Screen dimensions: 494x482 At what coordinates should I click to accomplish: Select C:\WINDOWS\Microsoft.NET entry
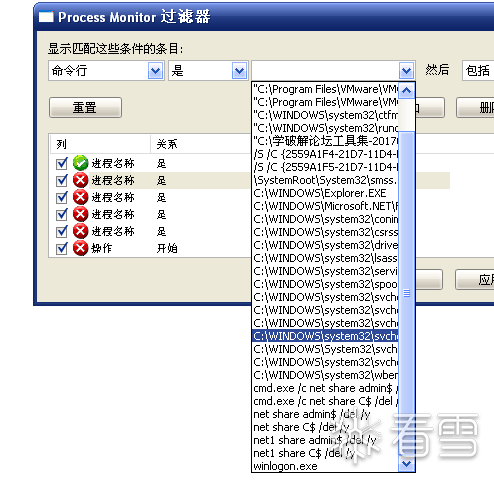325,206
